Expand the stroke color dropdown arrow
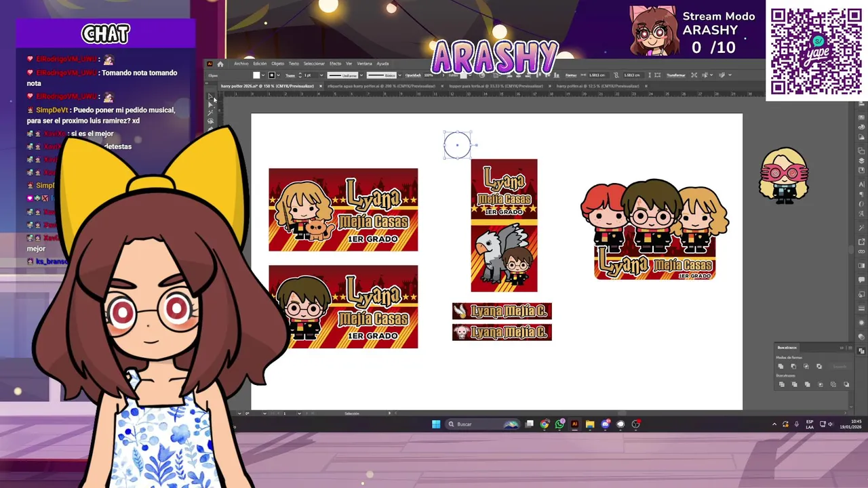 [278, 75]
